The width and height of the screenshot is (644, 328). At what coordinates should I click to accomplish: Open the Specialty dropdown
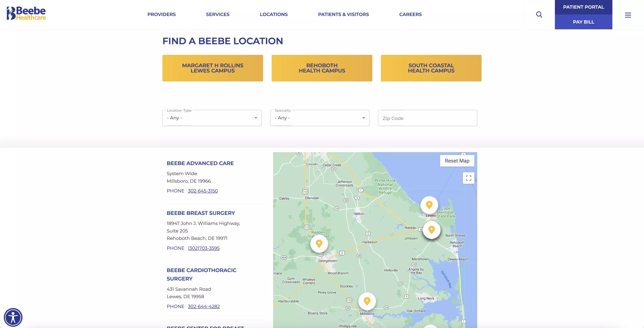coord(319,118)
